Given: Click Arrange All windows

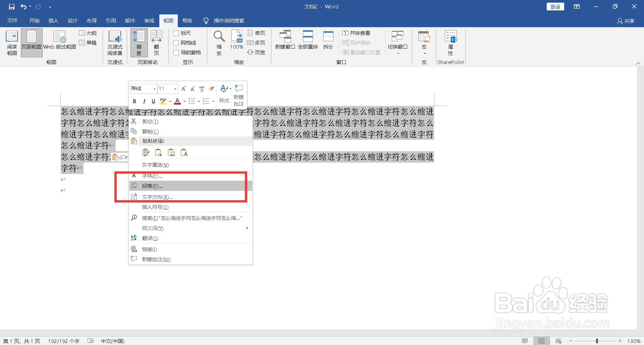Looking at the screenshot, I should [x=308, y=40].
